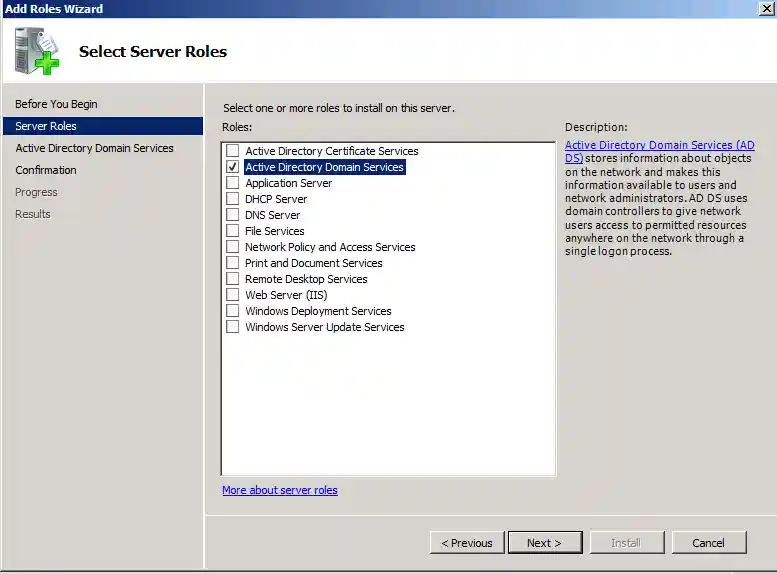Enable the DHCP Server role
Viewport: 777px width, 574px height.
[x=232, y=199]
